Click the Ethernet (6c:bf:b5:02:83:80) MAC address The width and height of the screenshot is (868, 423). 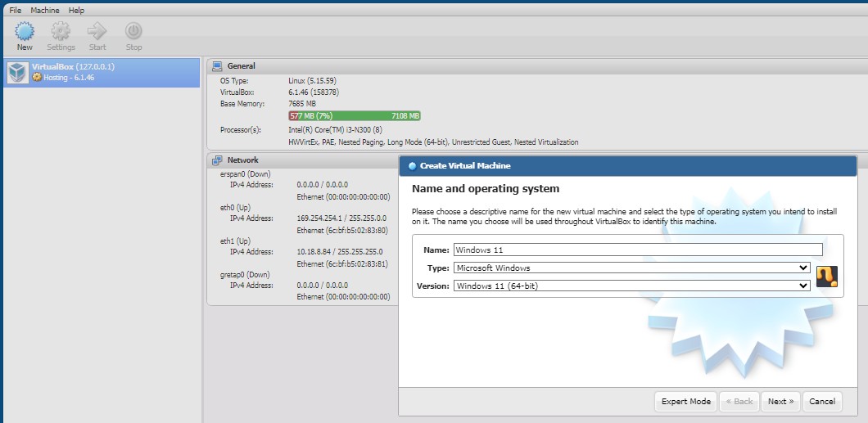pyautogui.click(x=342, y=231)
